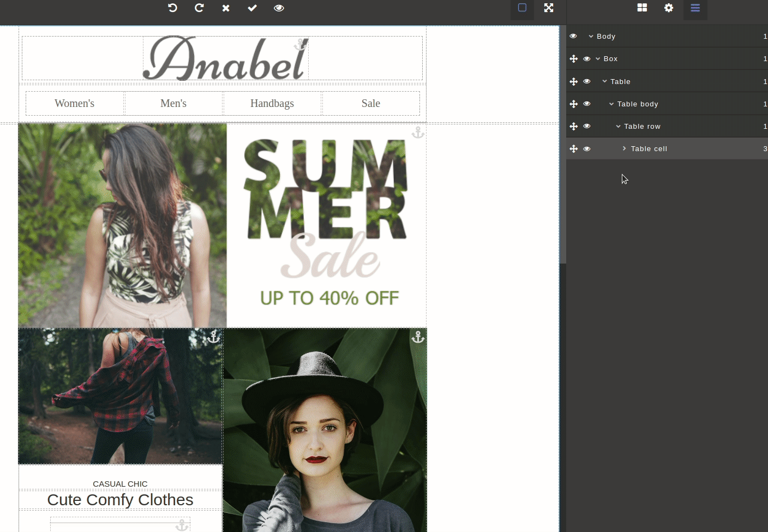Image resolution: width=768 pixels, height=532 pixels.
Task: Select the woman in floral top photo
Action: tap(122, 225)
